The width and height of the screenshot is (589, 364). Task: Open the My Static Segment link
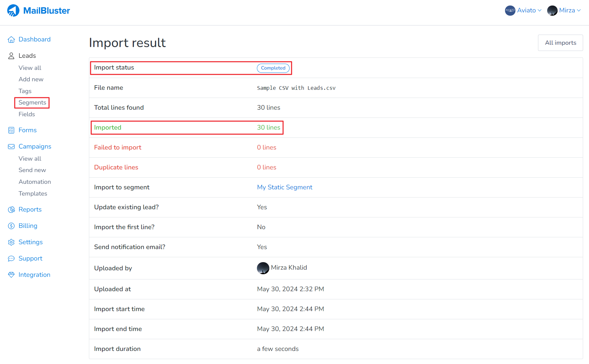(x=284, y=187)
